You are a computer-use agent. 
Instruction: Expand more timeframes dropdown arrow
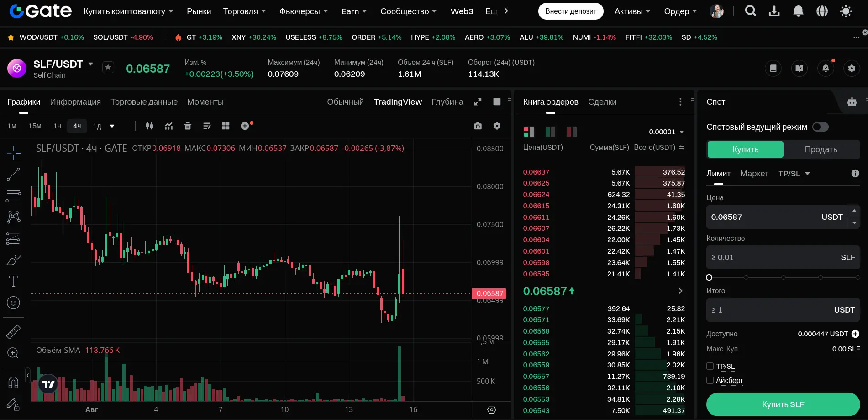tap(112, 126)
